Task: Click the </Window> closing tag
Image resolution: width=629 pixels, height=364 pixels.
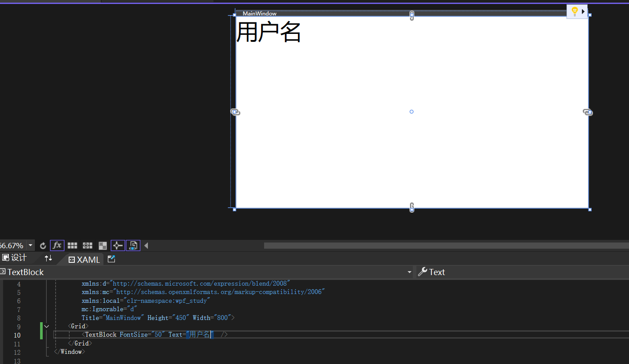Action: (x=70, y=352)
